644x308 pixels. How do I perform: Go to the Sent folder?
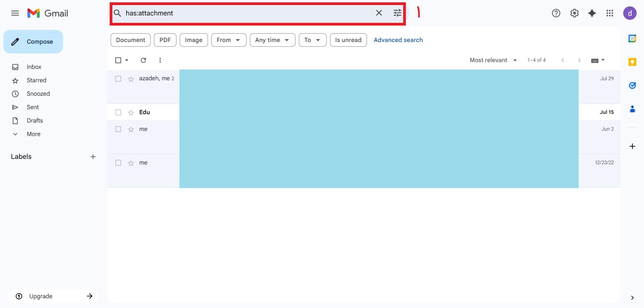coord(33,107)
